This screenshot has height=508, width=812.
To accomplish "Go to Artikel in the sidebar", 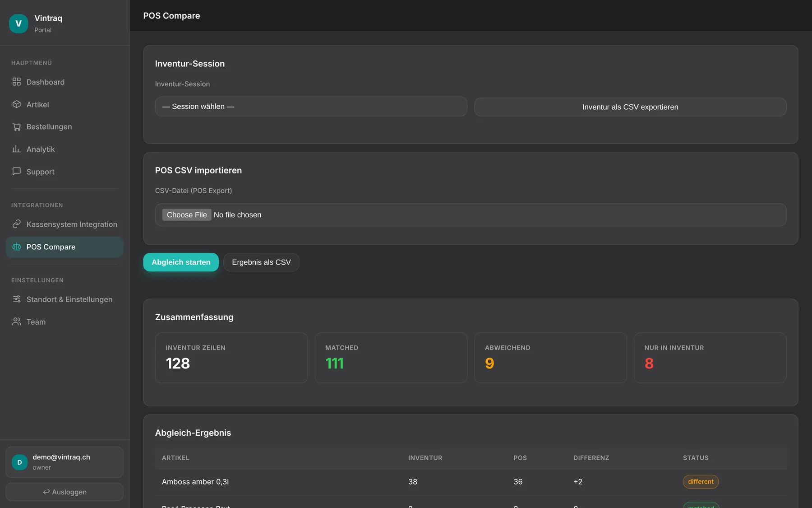I will click(65, 105).
